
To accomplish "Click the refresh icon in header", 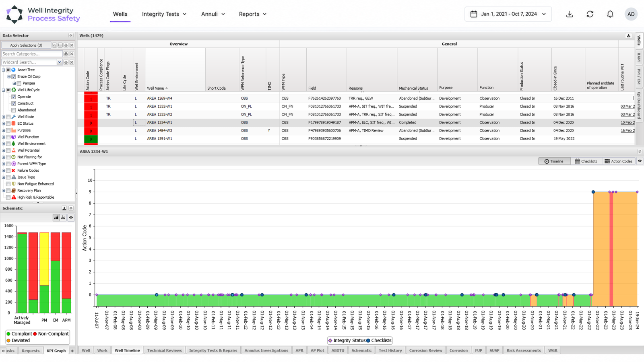I will [x=590, y=14].
